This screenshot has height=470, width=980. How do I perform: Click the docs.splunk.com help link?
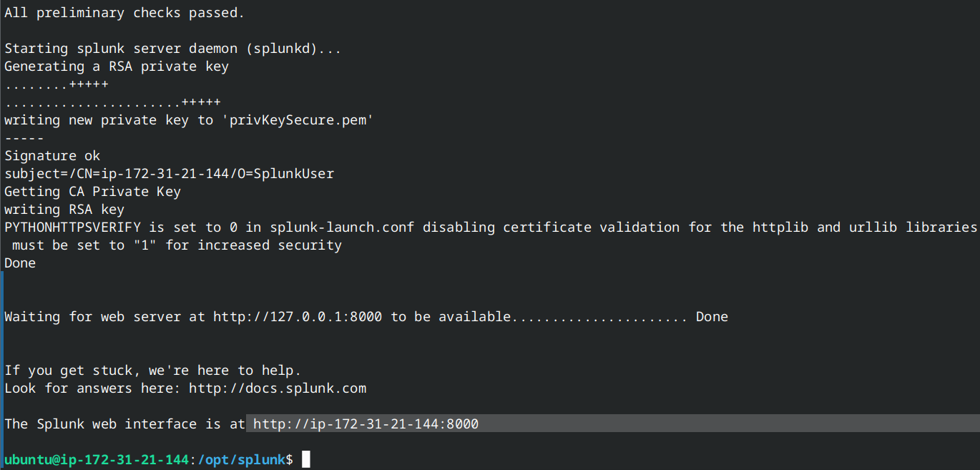click(x=278, y=388)
